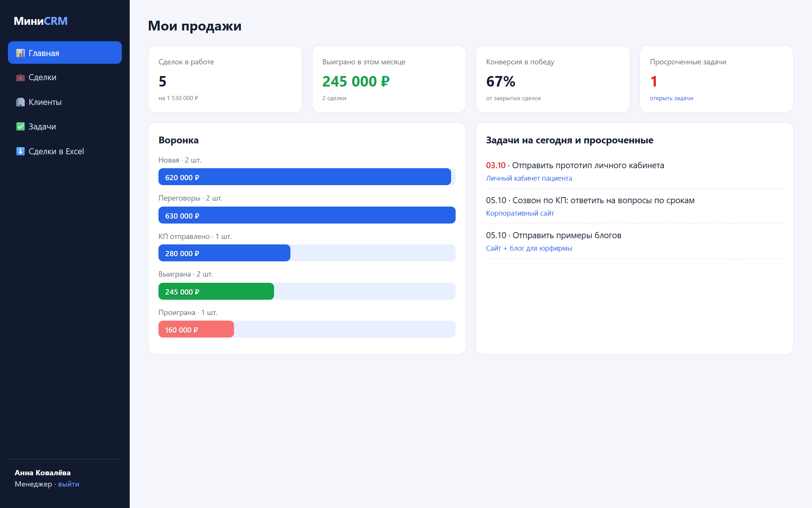812x508 pixels.
Task: Click the download arrow icon beside Сделки в Excel
Action: pos(20,151)
